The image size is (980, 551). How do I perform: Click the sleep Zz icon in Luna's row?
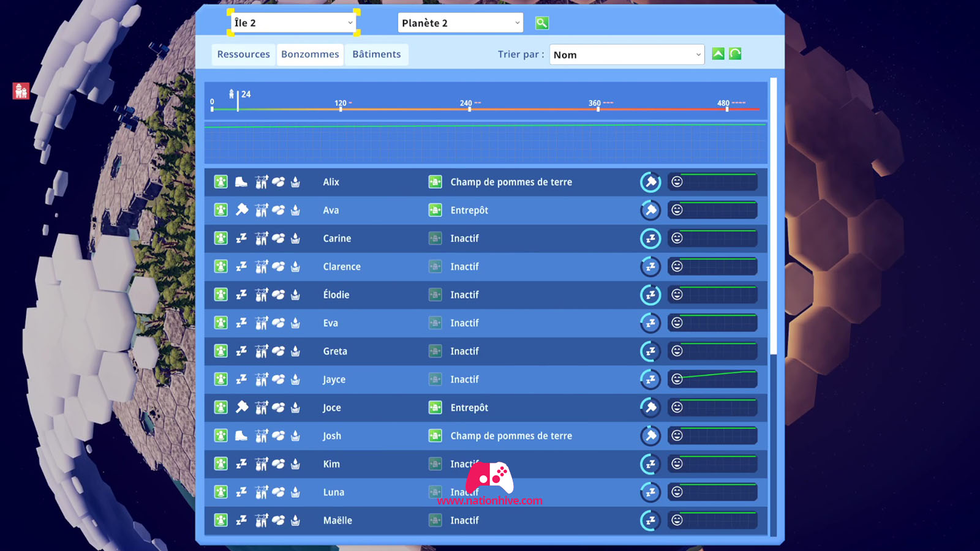click(x=241, y=492)
